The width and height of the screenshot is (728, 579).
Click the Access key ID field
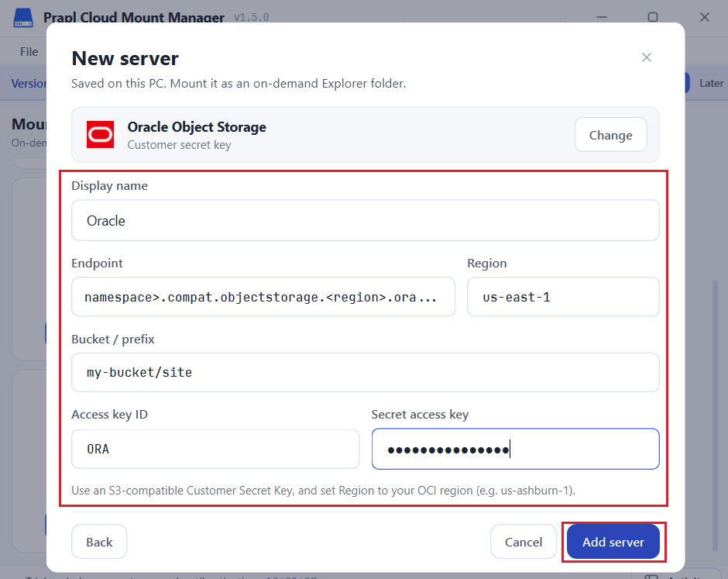215,449
